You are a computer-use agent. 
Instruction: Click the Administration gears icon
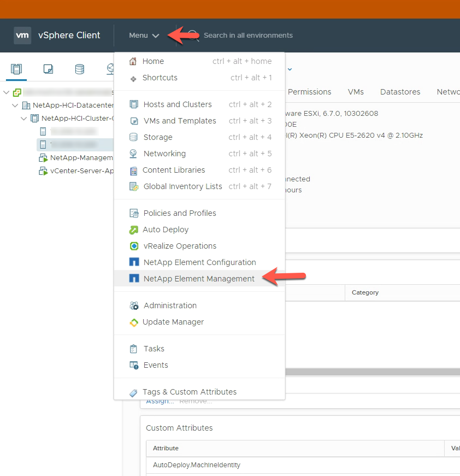(134, 305)
